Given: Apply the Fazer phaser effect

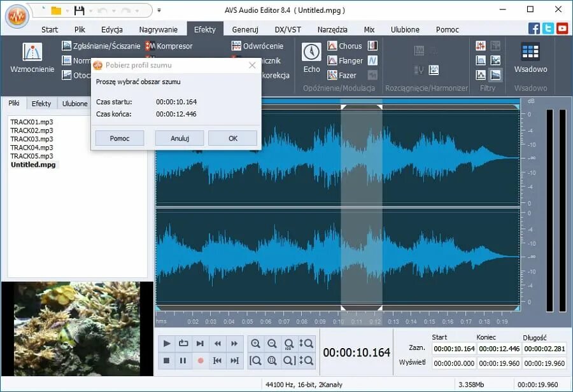Looking at the screenshot, I should click(342, 75).
